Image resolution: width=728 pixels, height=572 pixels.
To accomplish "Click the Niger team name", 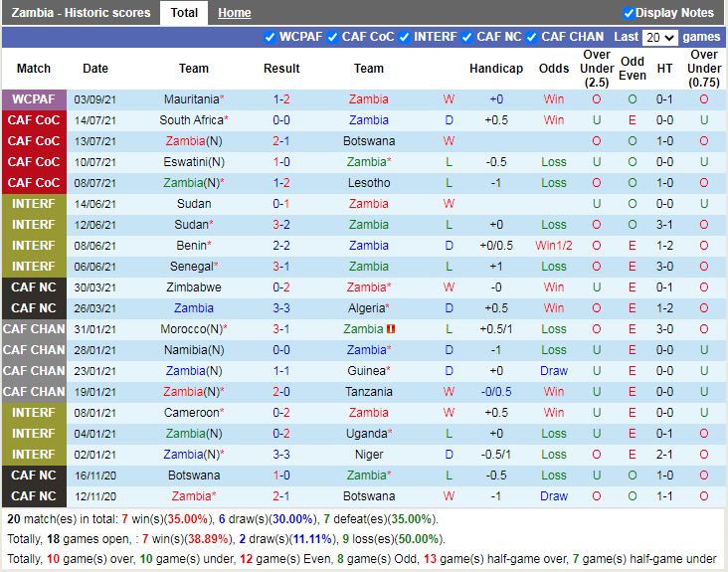I will click(x=369, y=455).
